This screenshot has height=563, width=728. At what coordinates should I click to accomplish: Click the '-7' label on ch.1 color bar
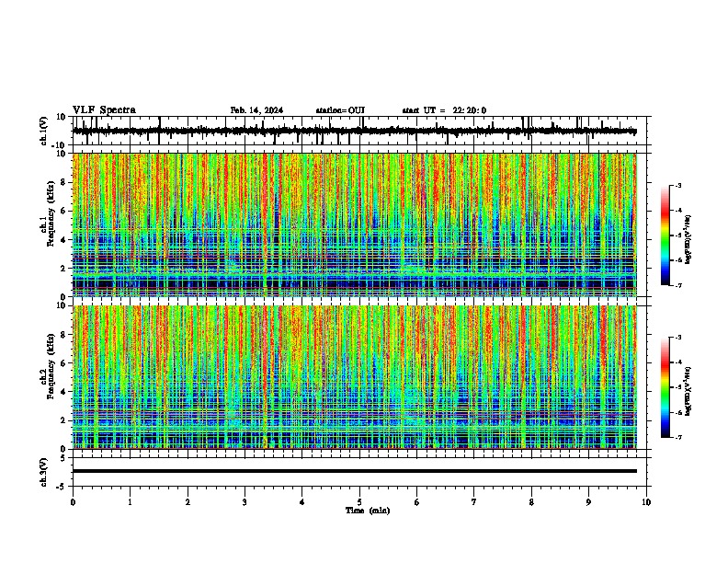coord(678,285)
